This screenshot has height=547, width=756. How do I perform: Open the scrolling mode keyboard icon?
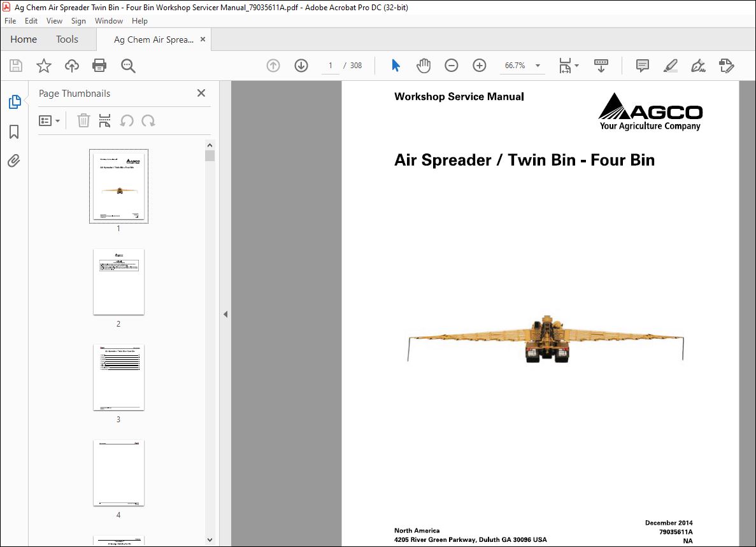601,66
